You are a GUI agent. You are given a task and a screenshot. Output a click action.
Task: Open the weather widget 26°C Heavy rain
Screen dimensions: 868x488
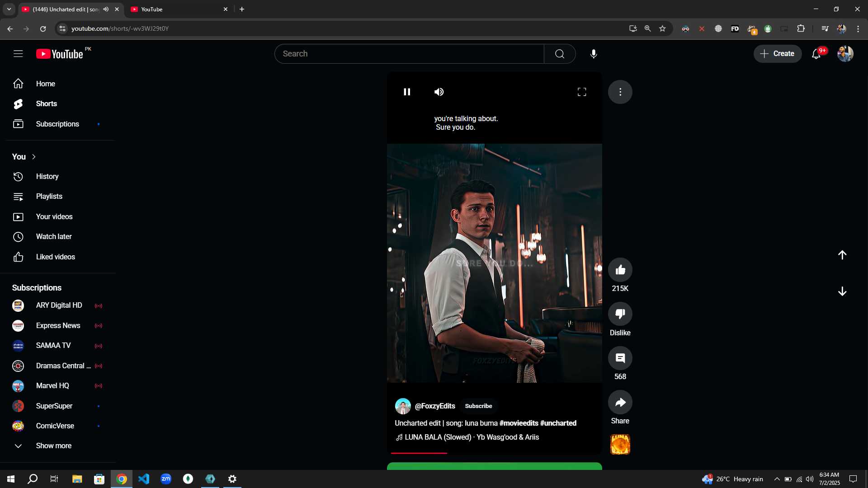click(732, 479)
